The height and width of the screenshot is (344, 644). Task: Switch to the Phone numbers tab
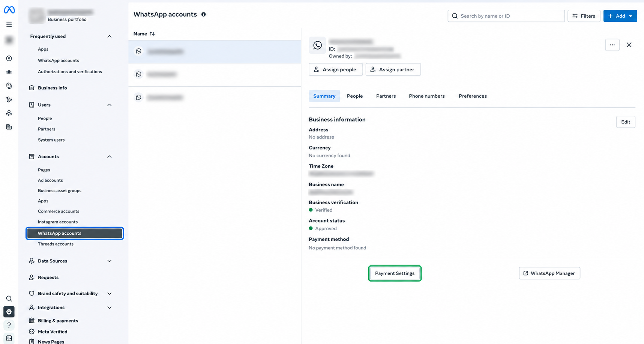(427, 96)
